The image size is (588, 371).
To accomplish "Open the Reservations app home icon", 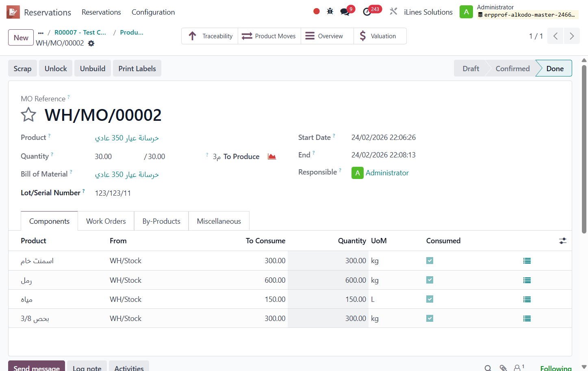I will click(x=13, y=12).
